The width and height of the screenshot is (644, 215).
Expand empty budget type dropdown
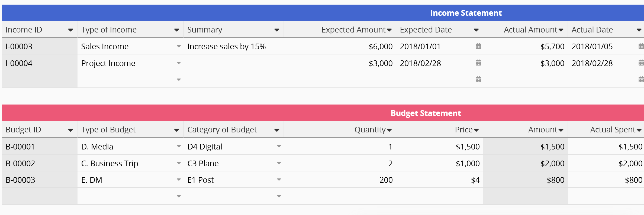(x=179, y=196)
